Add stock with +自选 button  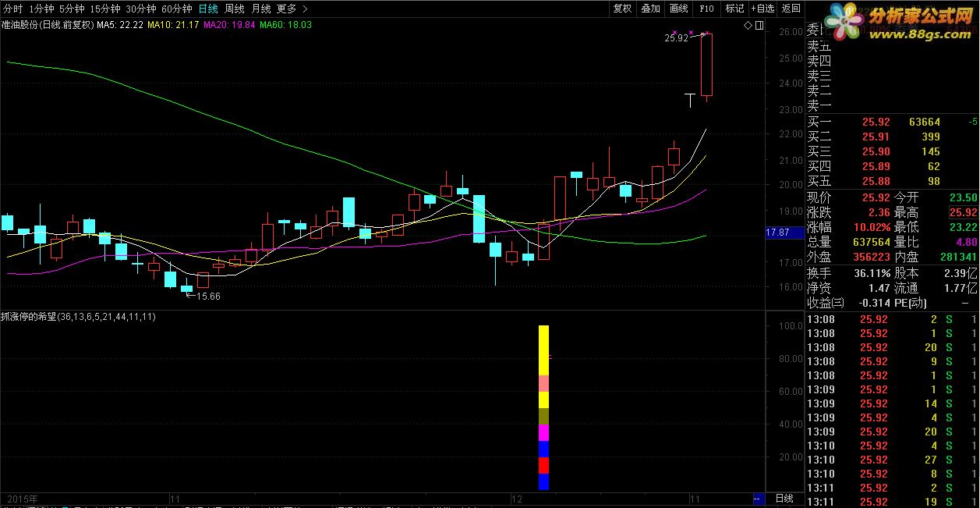[x=762, y=9]
